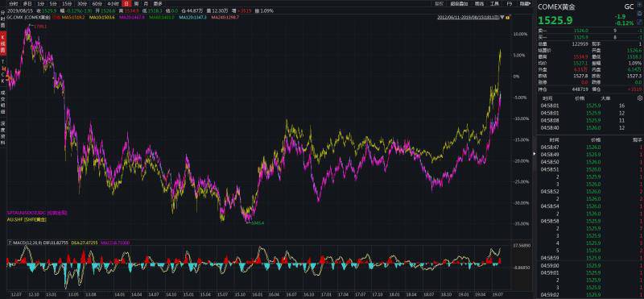This screenshot has height=299, width=644.
Task: Click the 卖一 ask row
Action: click(590, 31)
